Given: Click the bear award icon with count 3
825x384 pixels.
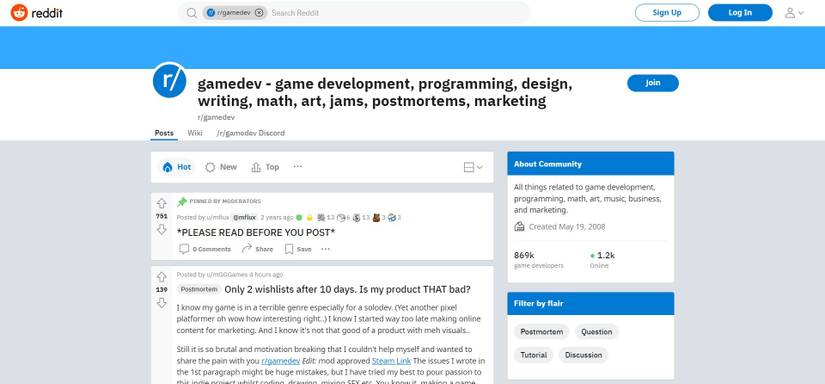Looking at the screenshot, I should point(376,217).
